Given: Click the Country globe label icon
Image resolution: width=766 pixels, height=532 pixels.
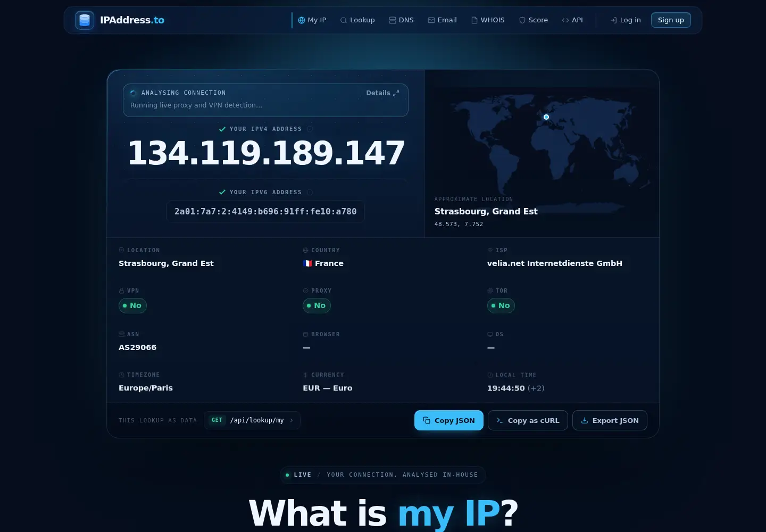Looking at the screenshot, I should (x=306, y=250).
